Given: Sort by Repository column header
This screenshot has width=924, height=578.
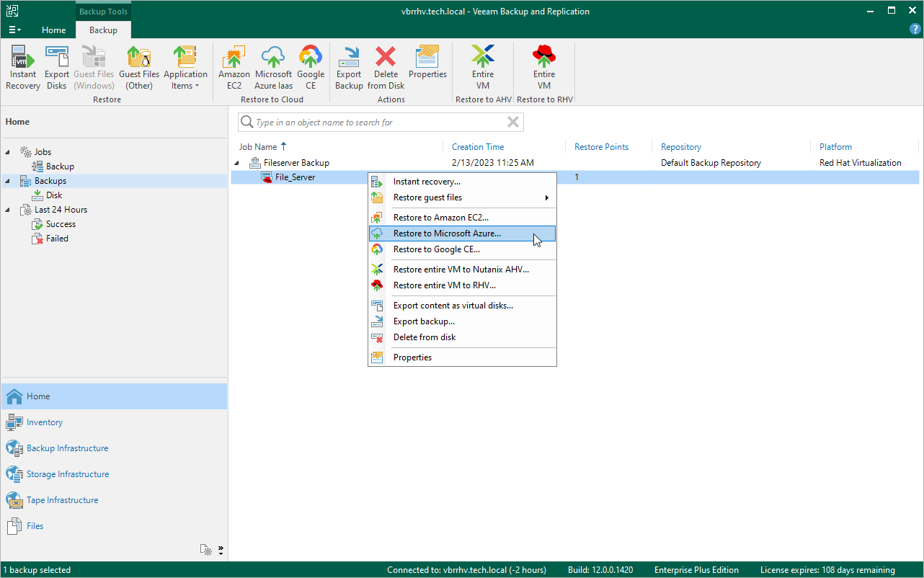Looking at the screenshot, I should [x=681, y=147].
